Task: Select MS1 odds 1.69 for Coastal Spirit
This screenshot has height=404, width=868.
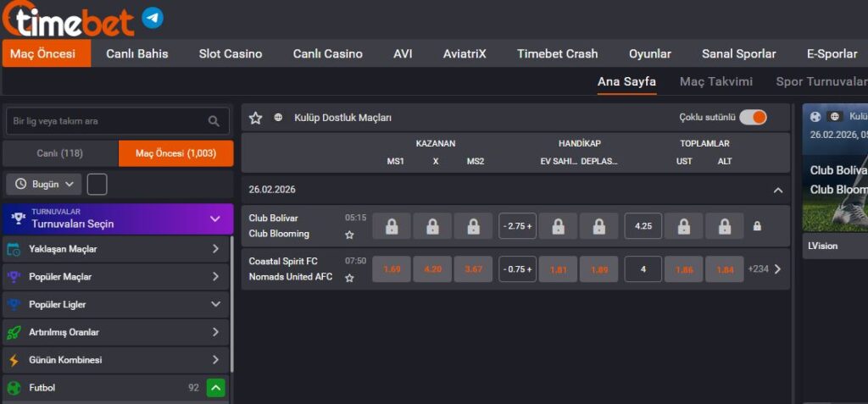Action: [x=392, y=269]
